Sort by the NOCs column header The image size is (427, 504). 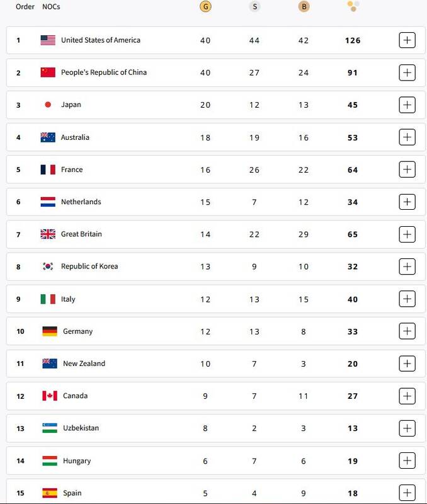[x=51, y=7]
